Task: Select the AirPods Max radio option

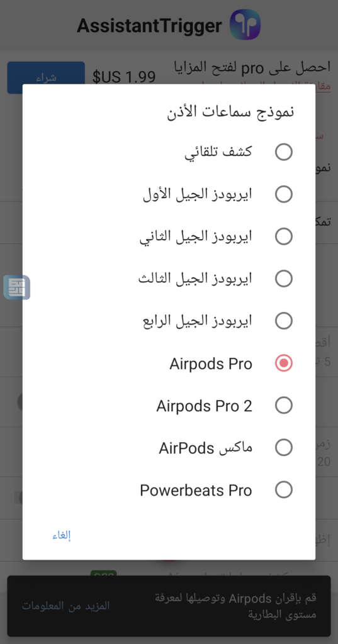Action: point(284,447)
